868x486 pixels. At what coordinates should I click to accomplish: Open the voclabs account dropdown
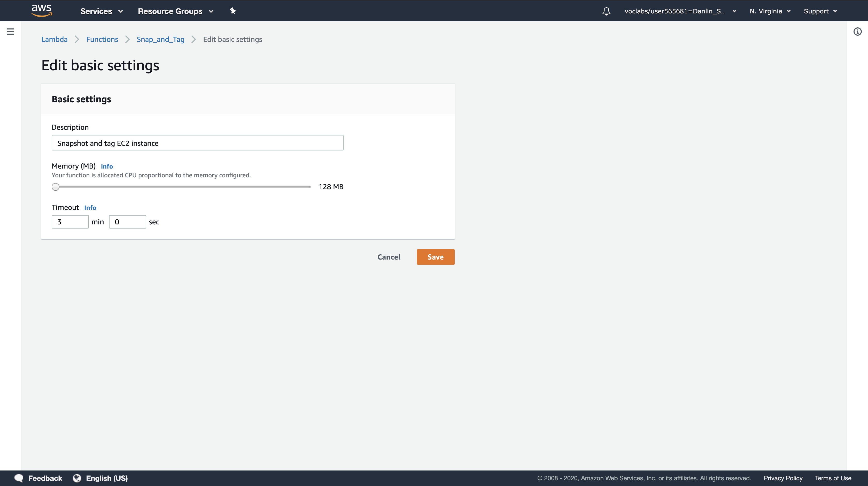tap(680, 11)
